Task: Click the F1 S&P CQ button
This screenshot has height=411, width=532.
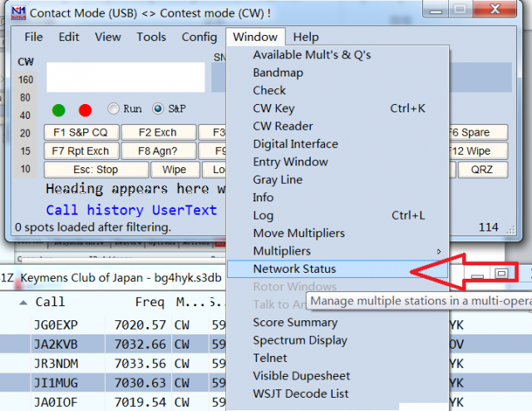Action: (x=81, y=132)
